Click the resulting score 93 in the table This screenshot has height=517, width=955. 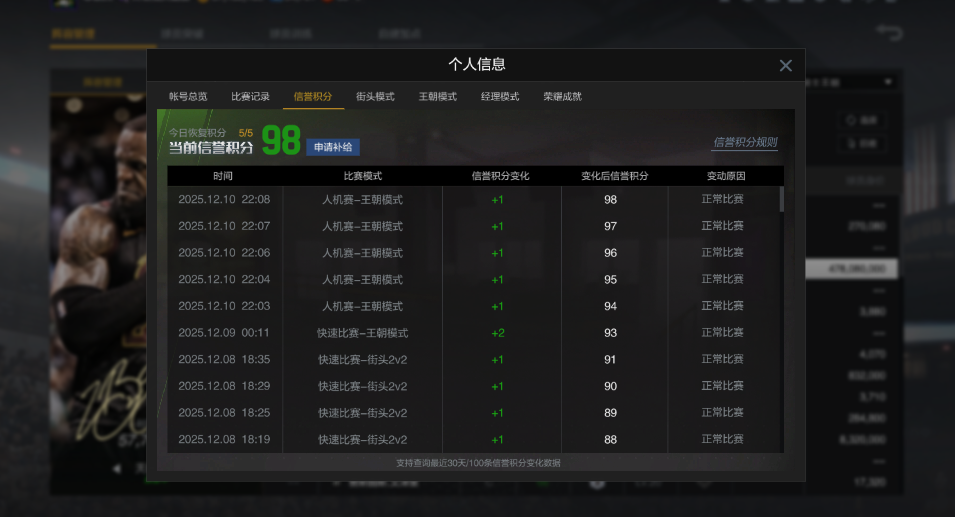tap(610, 333)
